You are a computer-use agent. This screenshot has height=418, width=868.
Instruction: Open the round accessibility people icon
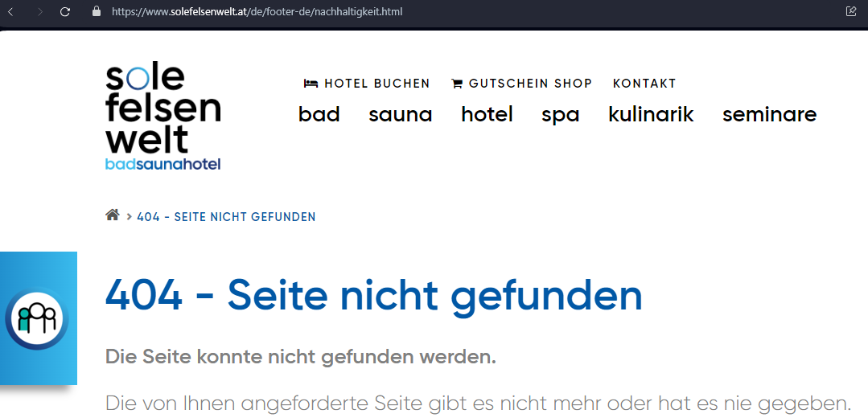37,318
